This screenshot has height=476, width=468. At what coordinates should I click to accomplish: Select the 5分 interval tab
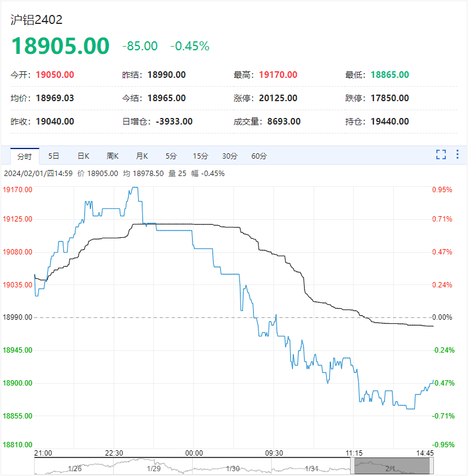tap(171, 156)
